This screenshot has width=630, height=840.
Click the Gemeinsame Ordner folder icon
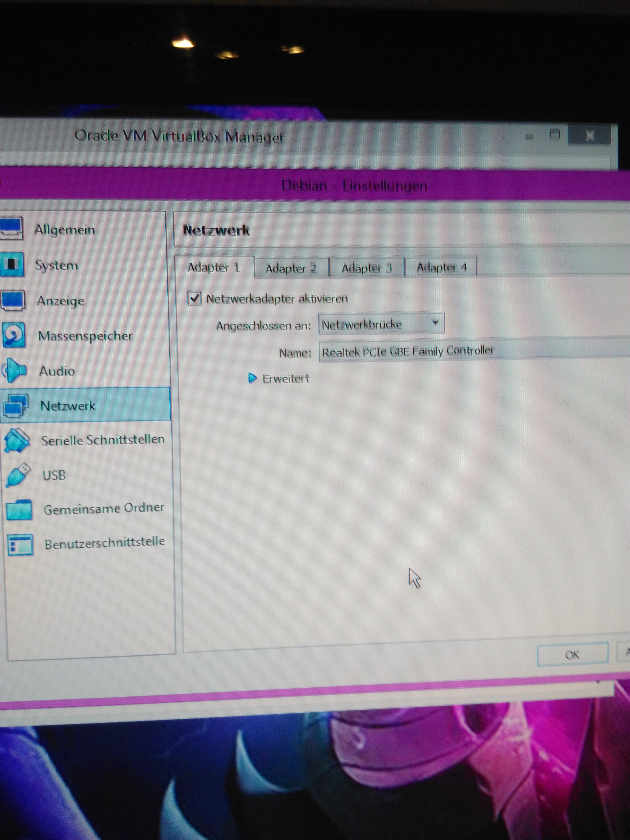[19, 510]
